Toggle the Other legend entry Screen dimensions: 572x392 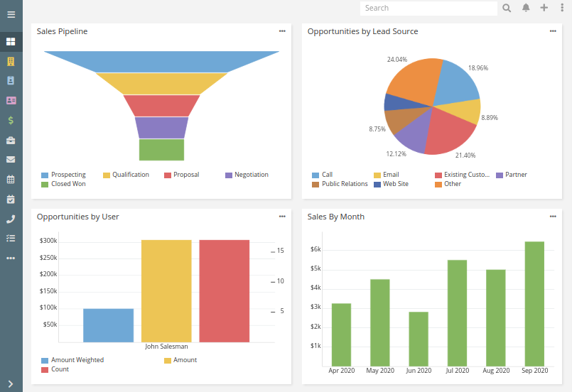pos(448,184)
